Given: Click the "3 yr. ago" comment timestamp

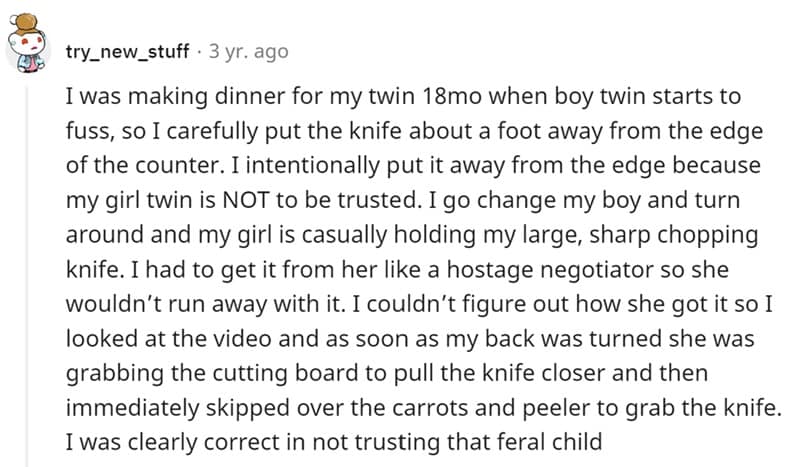Looking at the screenshot, I should [x=249, y=50].
